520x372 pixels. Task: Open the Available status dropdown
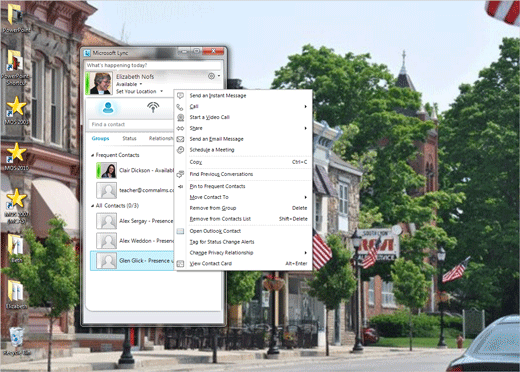click(129, 84)
